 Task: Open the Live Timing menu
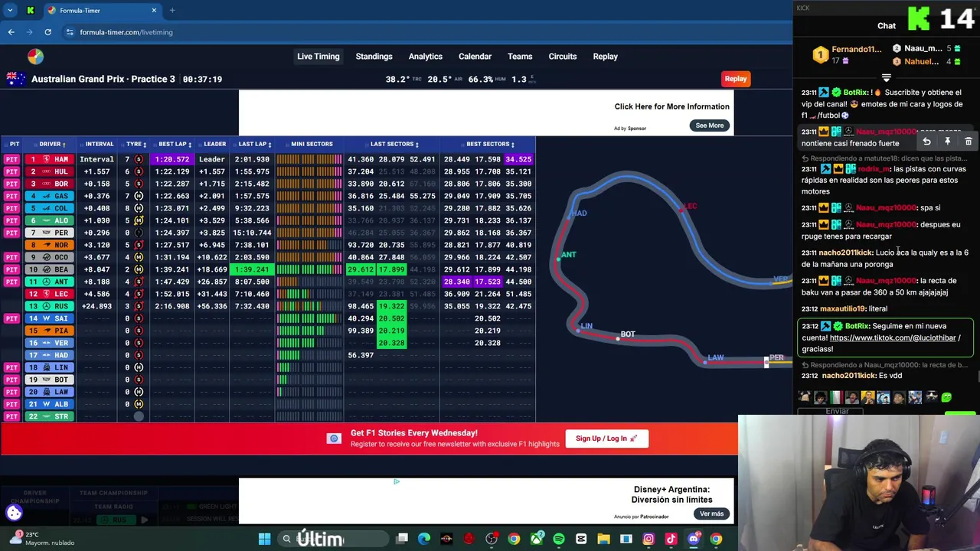318,57
